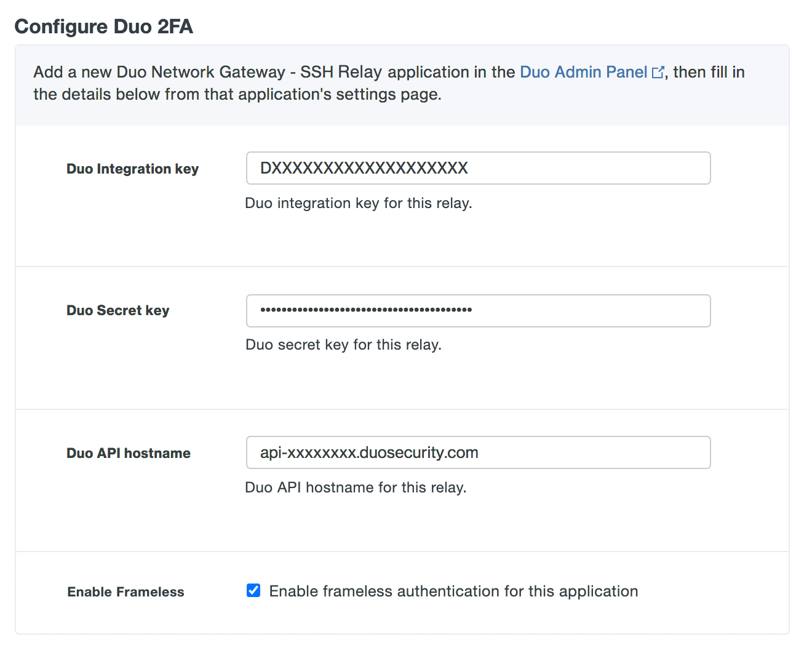
Task: Disable frameless authentication for this application
Action: tap(253, 590)
